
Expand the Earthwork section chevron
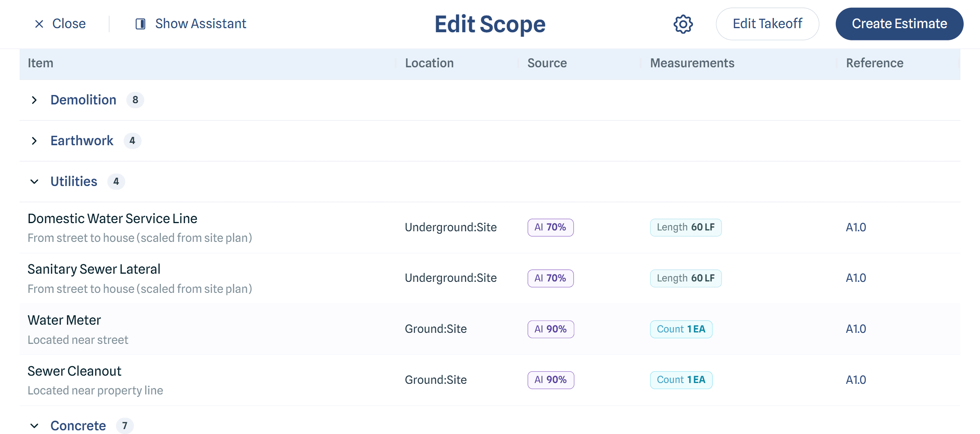click(34, 141)
